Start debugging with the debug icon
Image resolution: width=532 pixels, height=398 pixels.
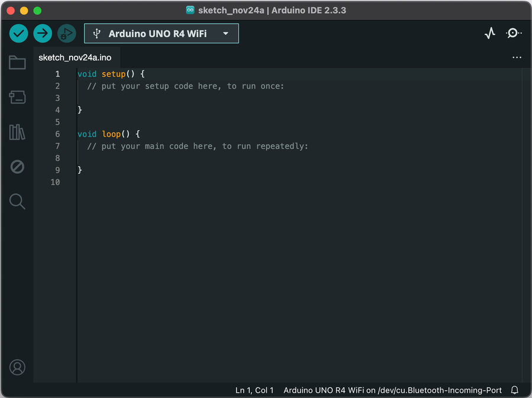(66, 33)
